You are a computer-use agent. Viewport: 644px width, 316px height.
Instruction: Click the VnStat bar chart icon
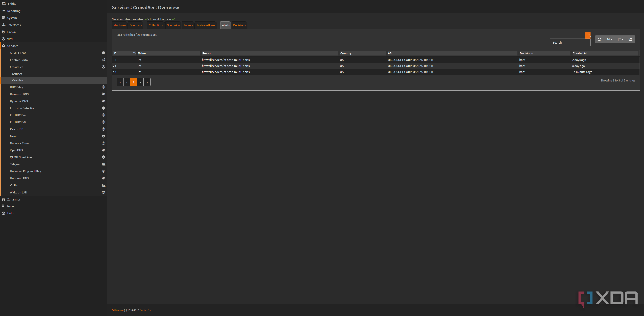click(x=104, y=185)
